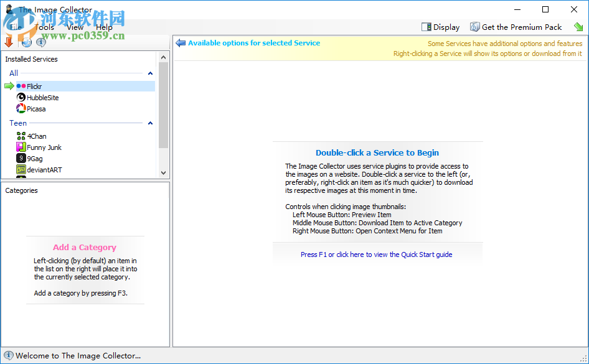Select the deviantART service

point(44,170)
